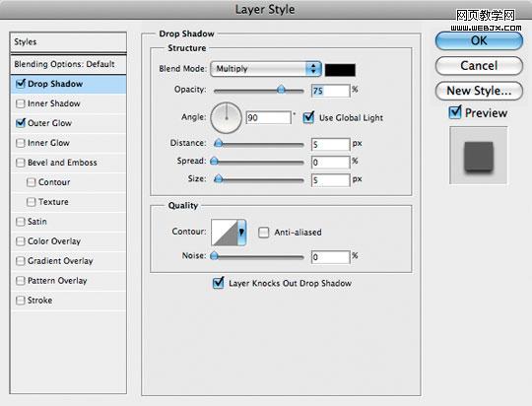Enable the Color Overlay checkbox
The width and height of the screenshot is (532, 406).
click(x=21, y=241)
